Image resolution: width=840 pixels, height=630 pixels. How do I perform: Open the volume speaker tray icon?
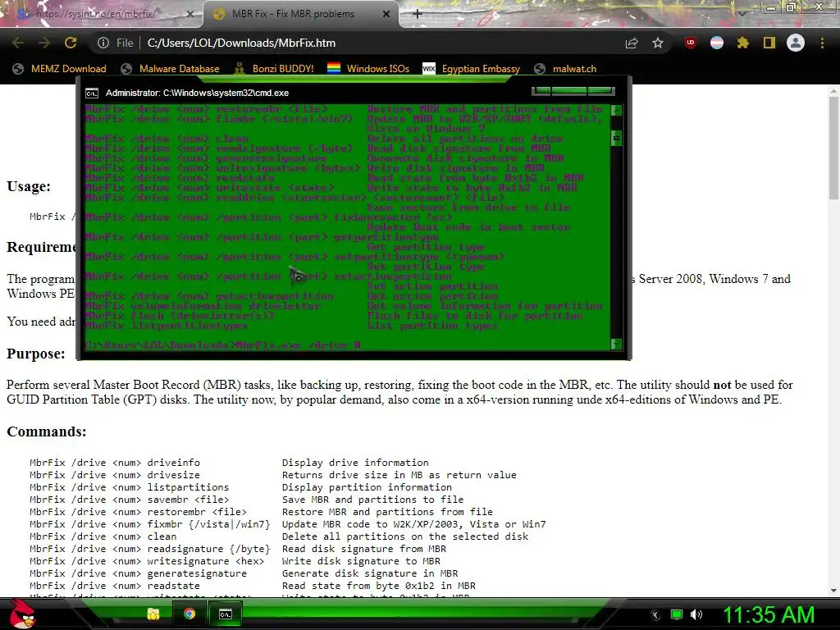[x=697, y=615]
